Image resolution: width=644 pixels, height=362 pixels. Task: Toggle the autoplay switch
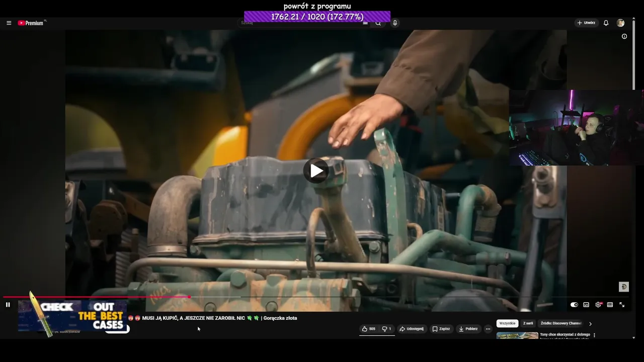pos(574,305)
